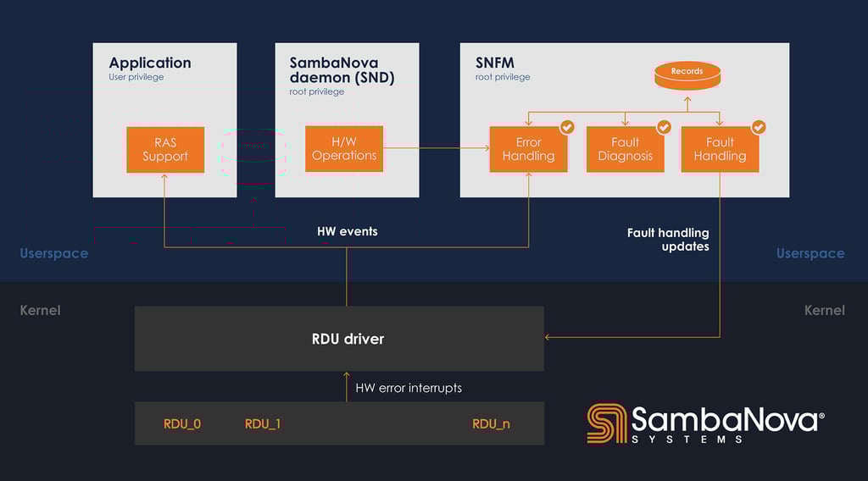Click 'root privilege' under SNFM
The width and height of the screenshot is (868, 481).
[x=503, y=77]
